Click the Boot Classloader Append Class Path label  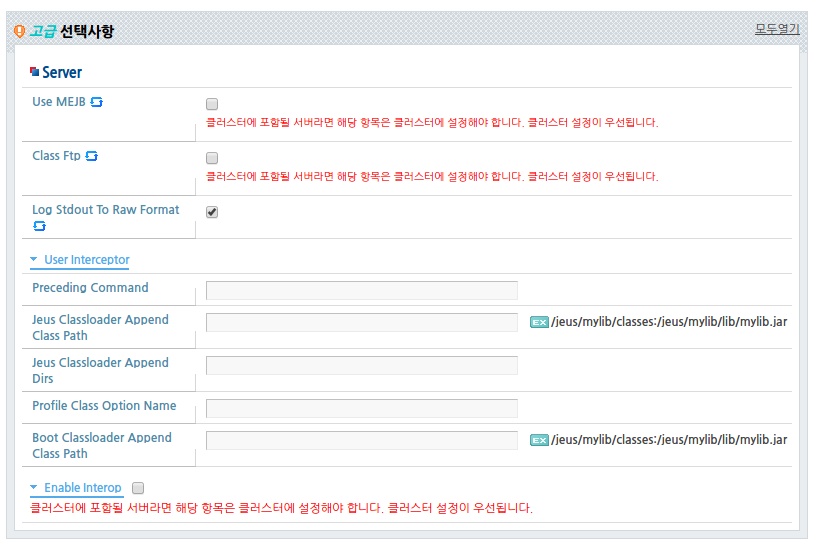101,446
